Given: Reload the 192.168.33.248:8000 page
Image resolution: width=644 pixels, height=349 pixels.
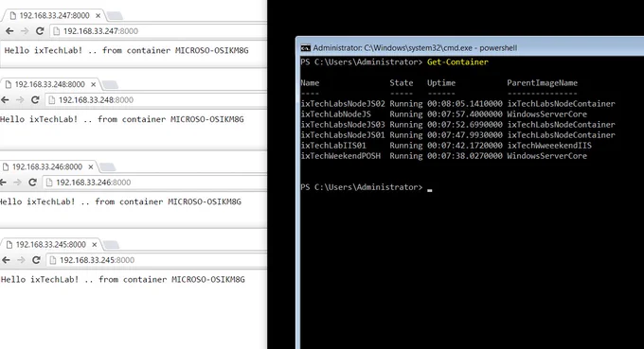Looking at the screenshot, I should (35, 99).
